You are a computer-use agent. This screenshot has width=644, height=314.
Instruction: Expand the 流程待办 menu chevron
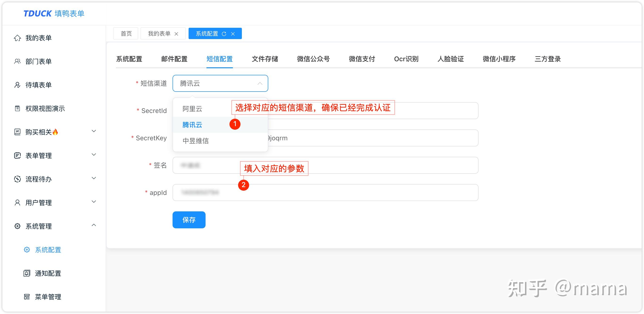pos(94,178)
